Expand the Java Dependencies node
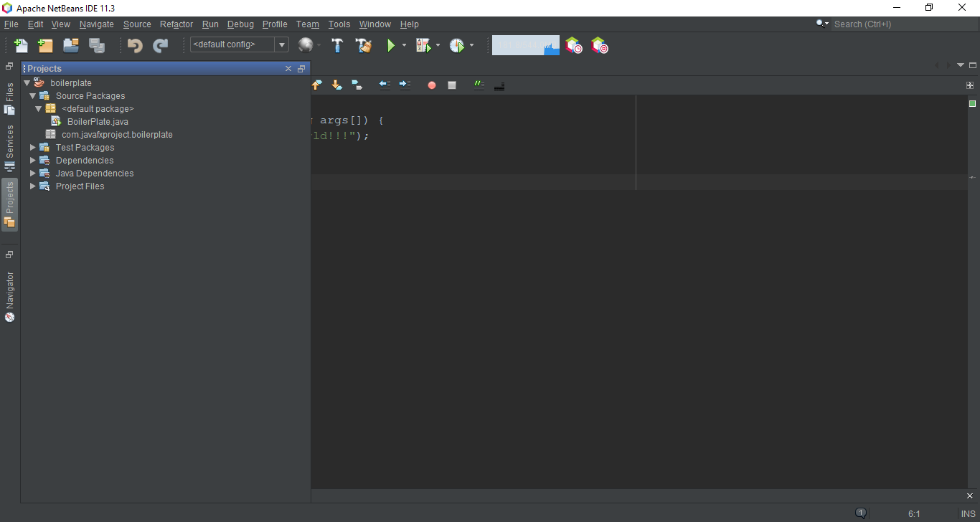980x522 pixels. 32,173
